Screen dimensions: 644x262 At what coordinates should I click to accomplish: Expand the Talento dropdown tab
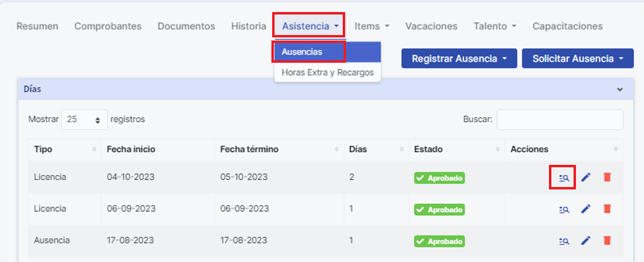495,26
